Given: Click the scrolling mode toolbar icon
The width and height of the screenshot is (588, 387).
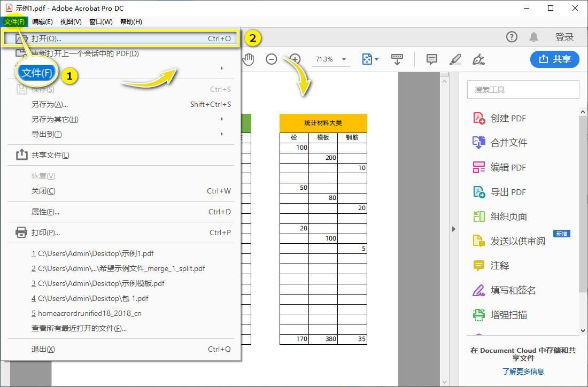Looking at the screenshot, I should pos(397,59).
